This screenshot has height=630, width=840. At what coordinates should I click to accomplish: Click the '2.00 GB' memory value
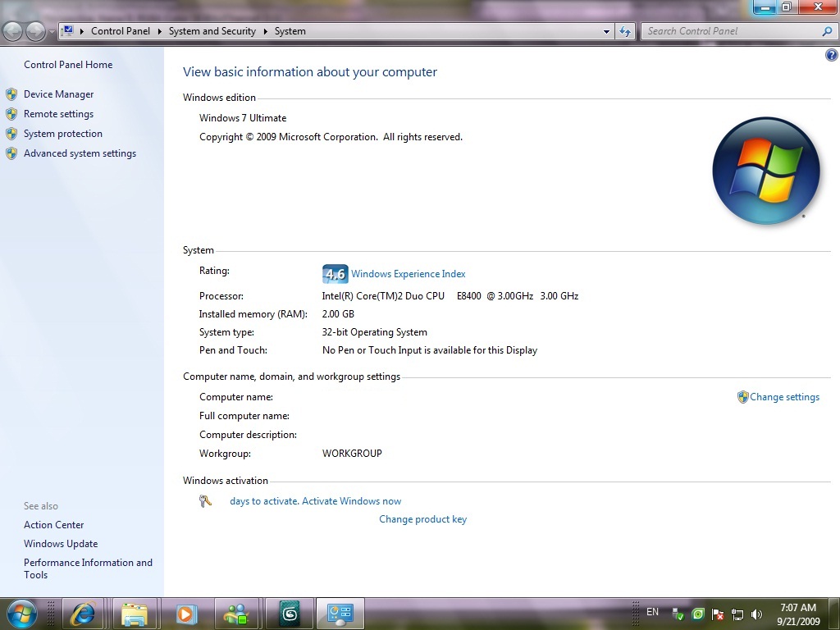pos(338,314)
